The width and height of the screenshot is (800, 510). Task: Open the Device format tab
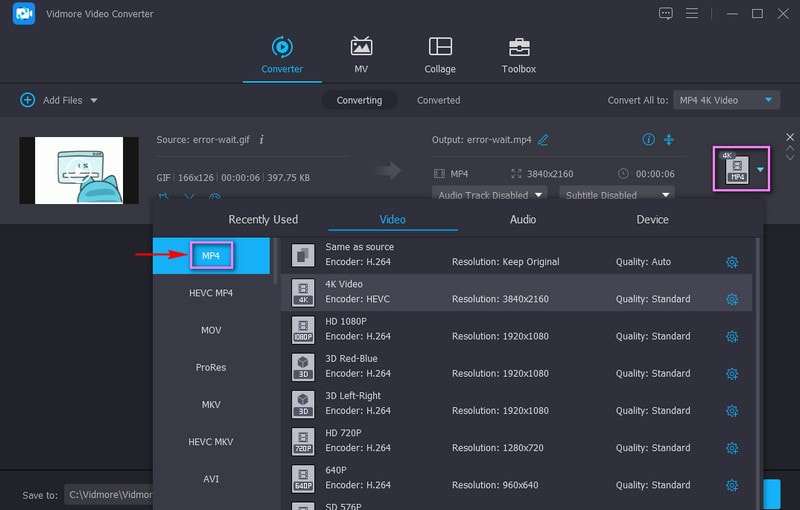[652, 219]
